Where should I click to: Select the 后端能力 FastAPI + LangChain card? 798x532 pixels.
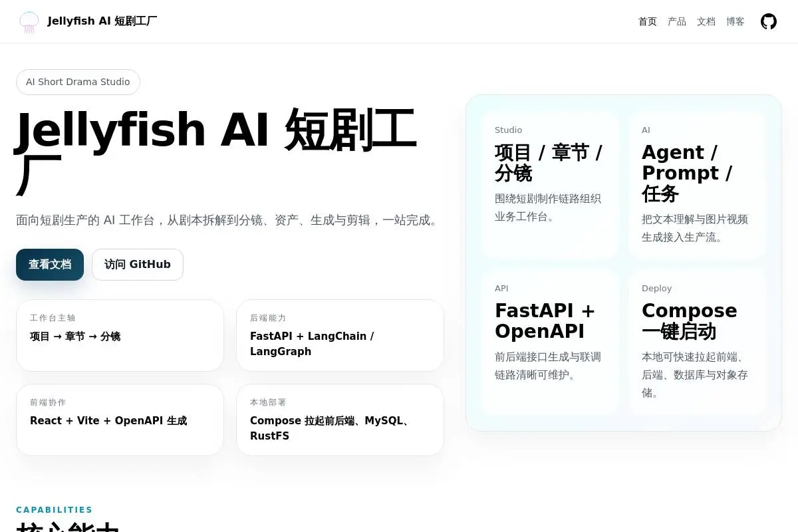coord(340,335)
